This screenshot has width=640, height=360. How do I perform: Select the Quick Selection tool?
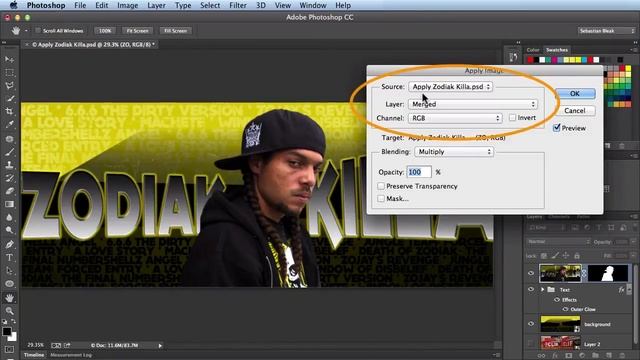9,99
